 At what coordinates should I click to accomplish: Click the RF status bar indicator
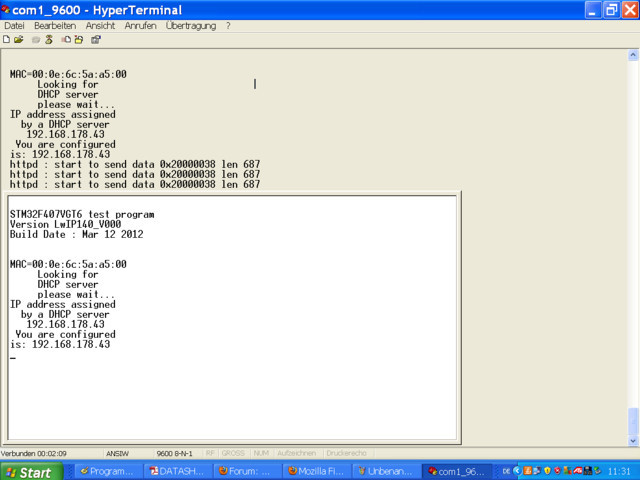[210, 453]
